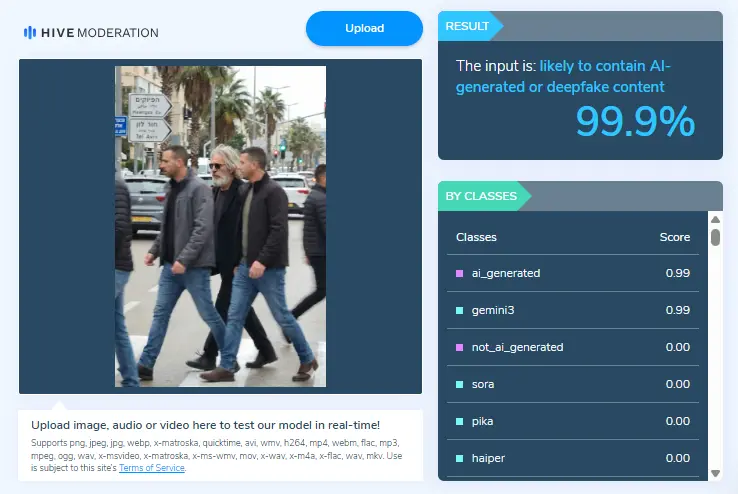Image resolution: width=738 pixels, height=494 pixels.
Task: Open the Terms of Service link
Action: 152,468
